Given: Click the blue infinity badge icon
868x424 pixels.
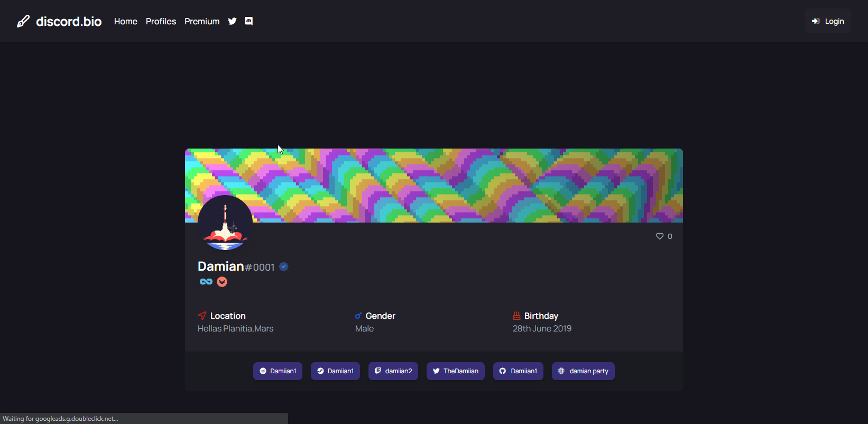Looking at the screenshot, I should click(206, 282).
